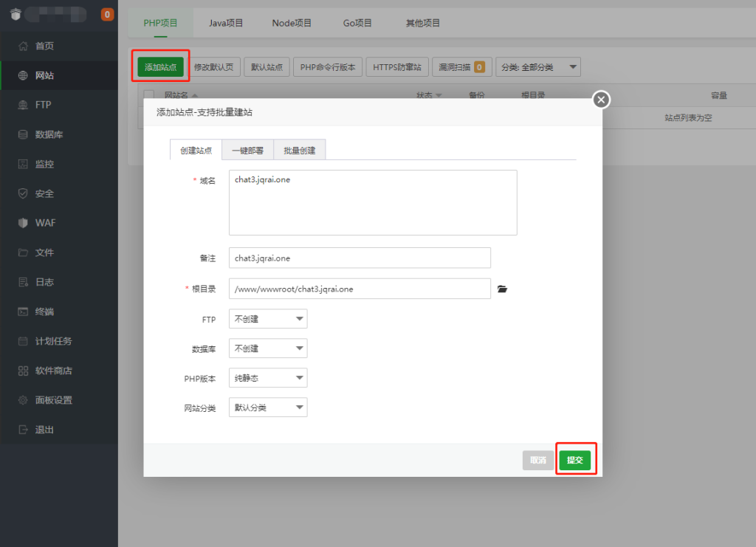This screenshot has width=756, height=547.
Task: Click the orange notification badge in sidebar header
Action: 107,15
